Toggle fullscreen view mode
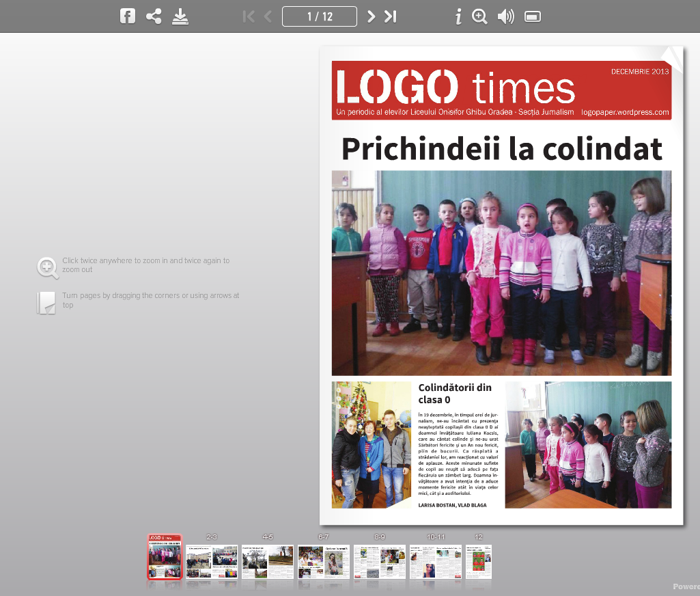 click(x=533, y=16)
